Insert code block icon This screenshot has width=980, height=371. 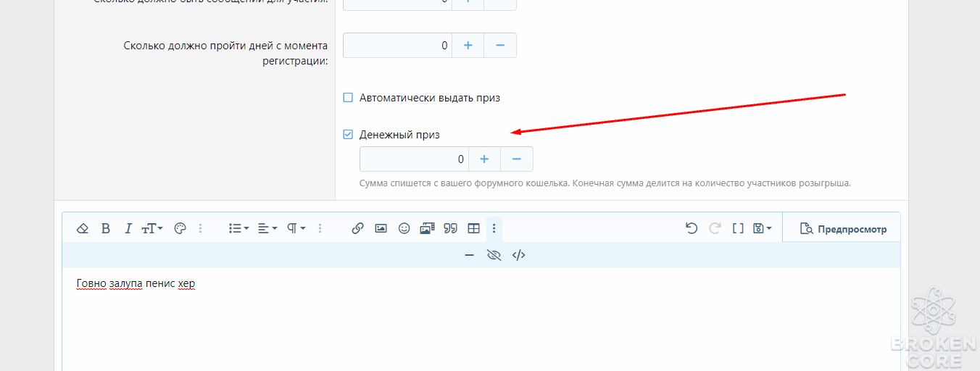[518, 255]
